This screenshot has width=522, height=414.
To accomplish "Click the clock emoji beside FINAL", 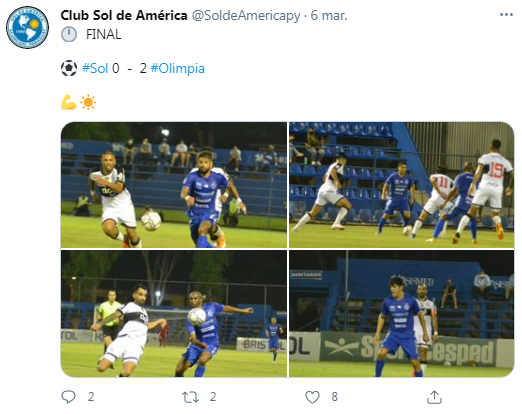I will 69,34.
